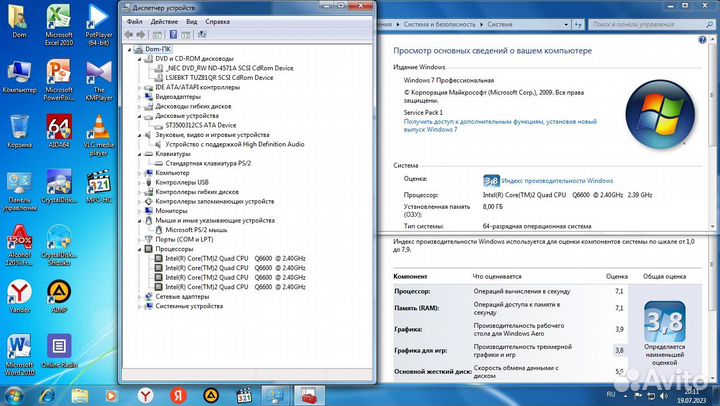Click the Forward arrow in Device Manager toolbar
This screenshot has height=406, width=720.
point(141,34)
